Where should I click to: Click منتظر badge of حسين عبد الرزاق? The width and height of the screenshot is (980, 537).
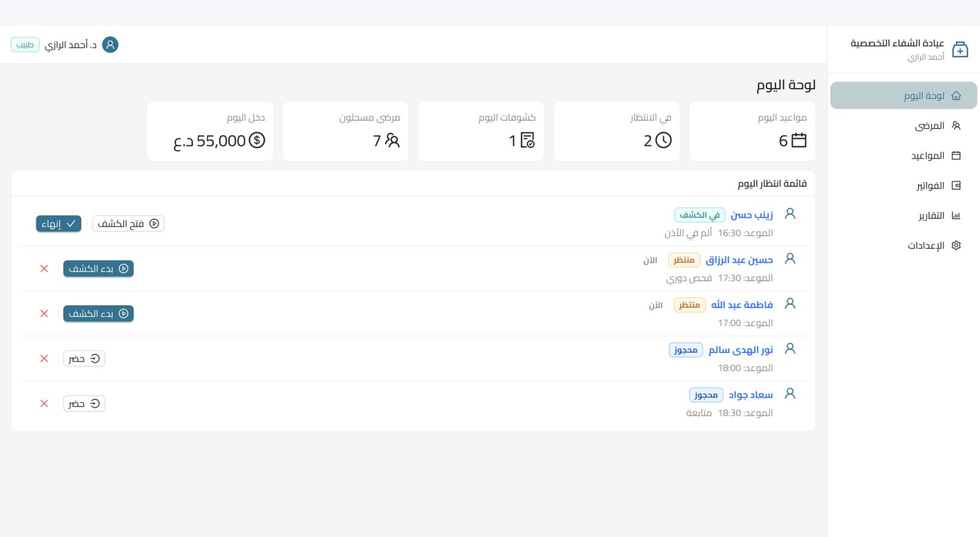[684, 260]
